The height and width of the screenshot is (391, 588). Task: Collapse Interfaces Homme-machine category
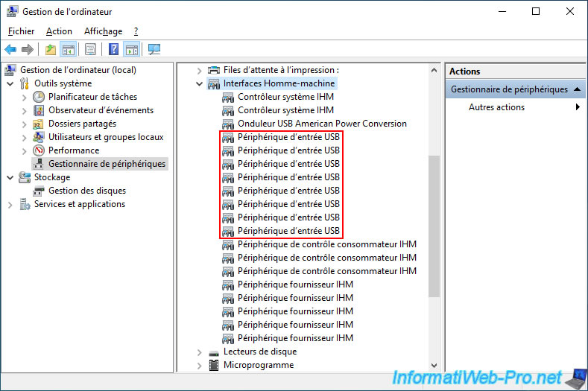coord(199,83)
